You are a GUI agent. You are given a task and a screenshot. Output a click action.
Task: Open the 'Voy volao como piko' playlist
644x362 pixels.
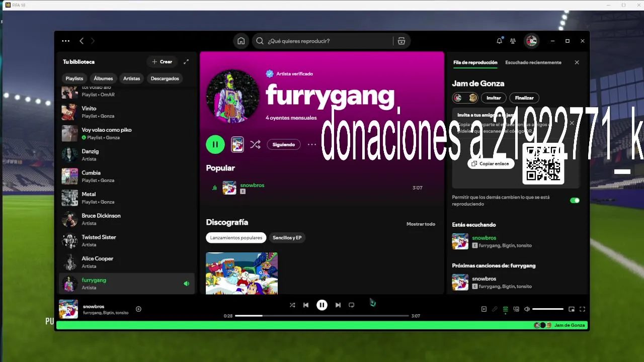pyautogui.click(x=127, y=133)
